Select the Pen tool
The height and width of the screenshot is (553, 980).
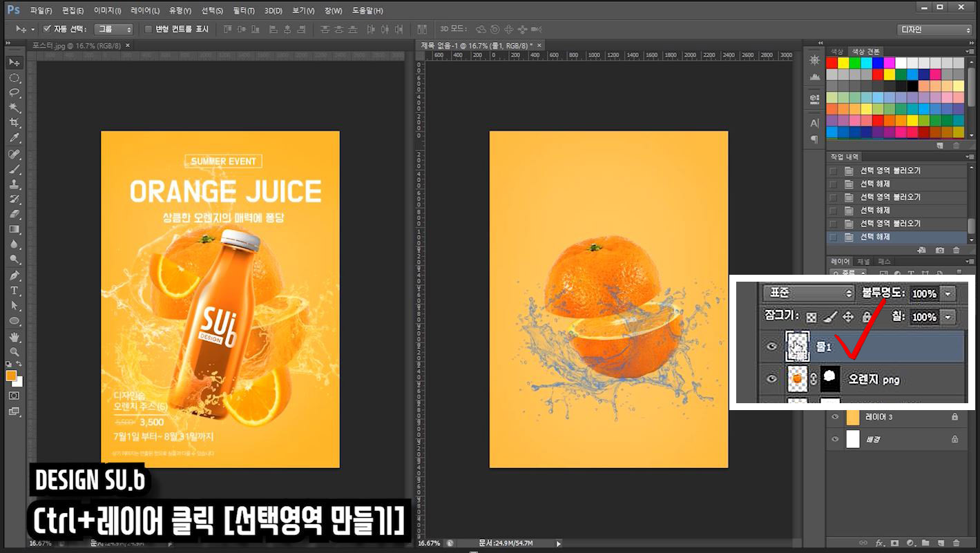[x=14, y=276]
